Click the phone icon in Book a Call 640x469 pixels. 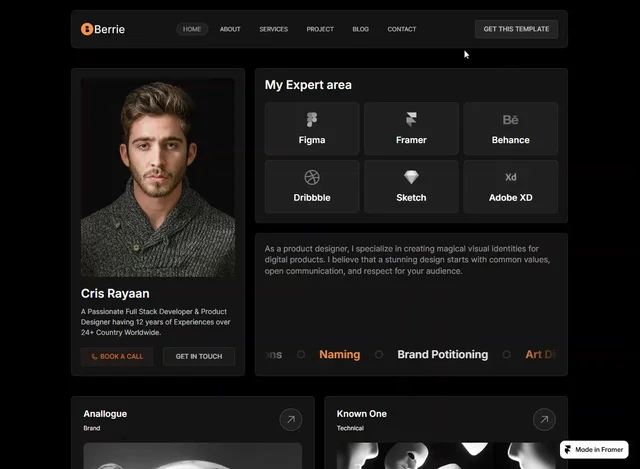94,356
